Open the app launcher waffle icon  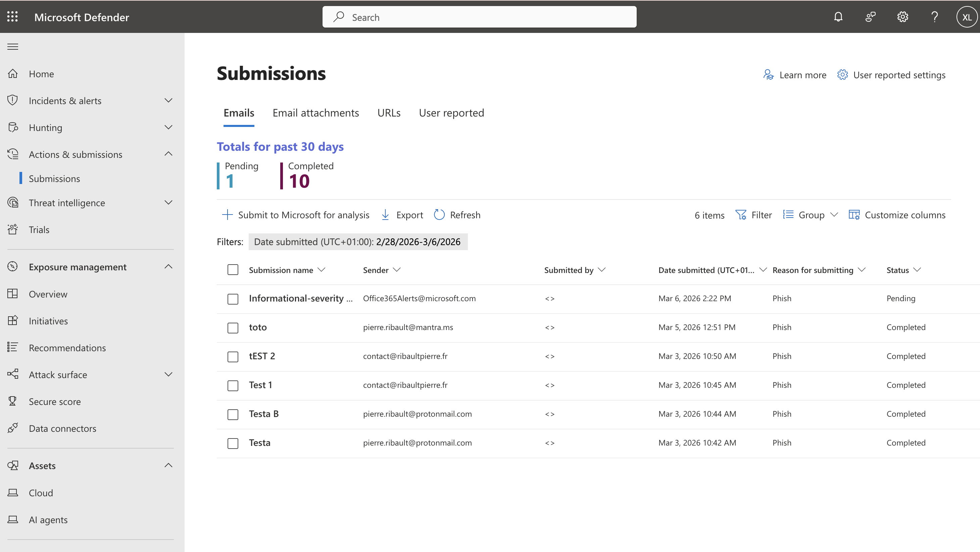[12, 17]
